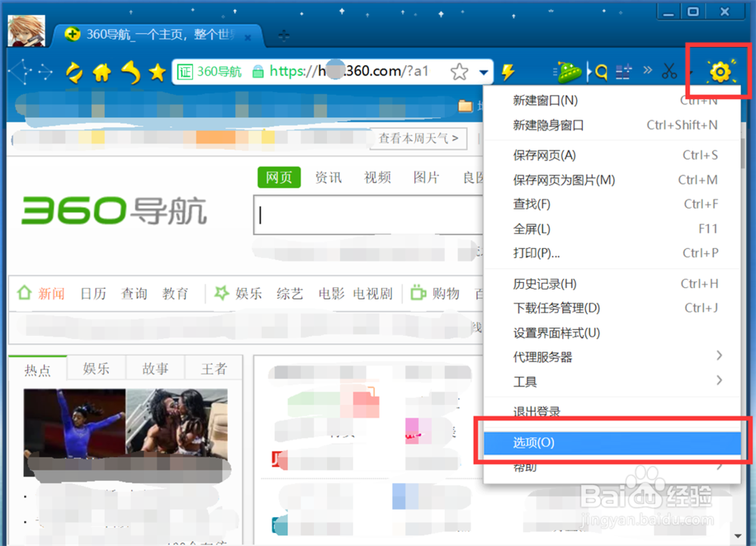
Task: Show more toolbar extensions chevron
Action: 648,70
